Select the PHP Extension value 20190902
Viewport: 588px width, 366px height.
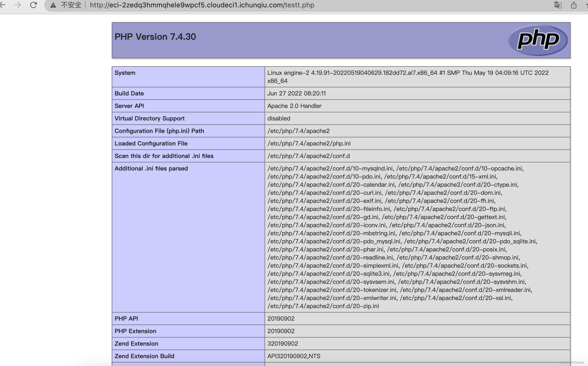[x=281, y=331]
